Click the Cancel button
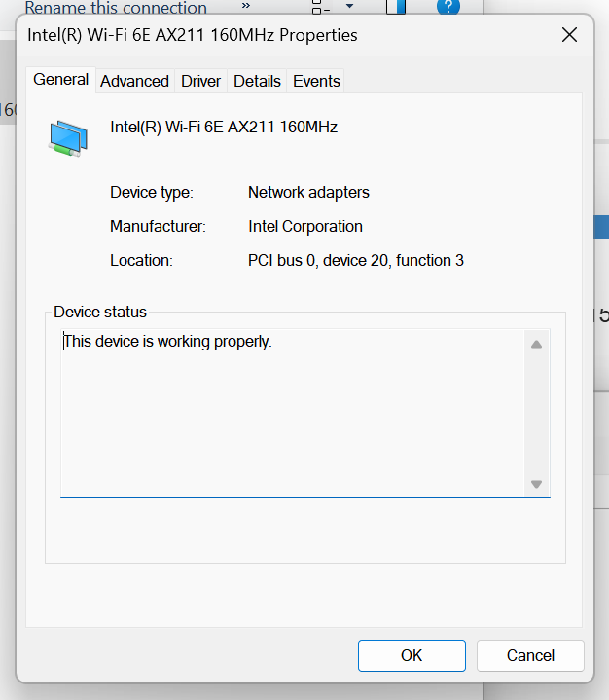The height and width of the screenshot is (700, 609). pos(530,655)
